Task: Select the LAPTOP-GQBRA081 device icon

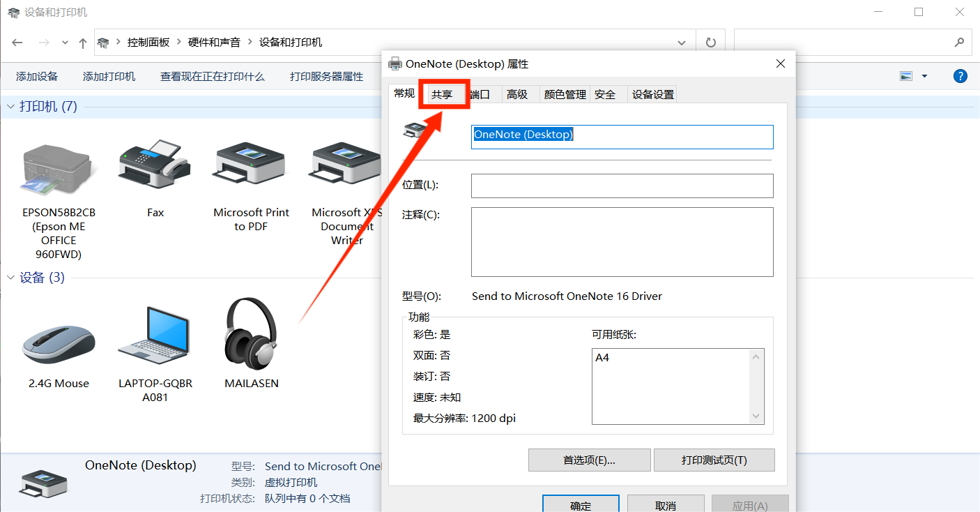Action: pyautogui.click(x=155, y=336)
